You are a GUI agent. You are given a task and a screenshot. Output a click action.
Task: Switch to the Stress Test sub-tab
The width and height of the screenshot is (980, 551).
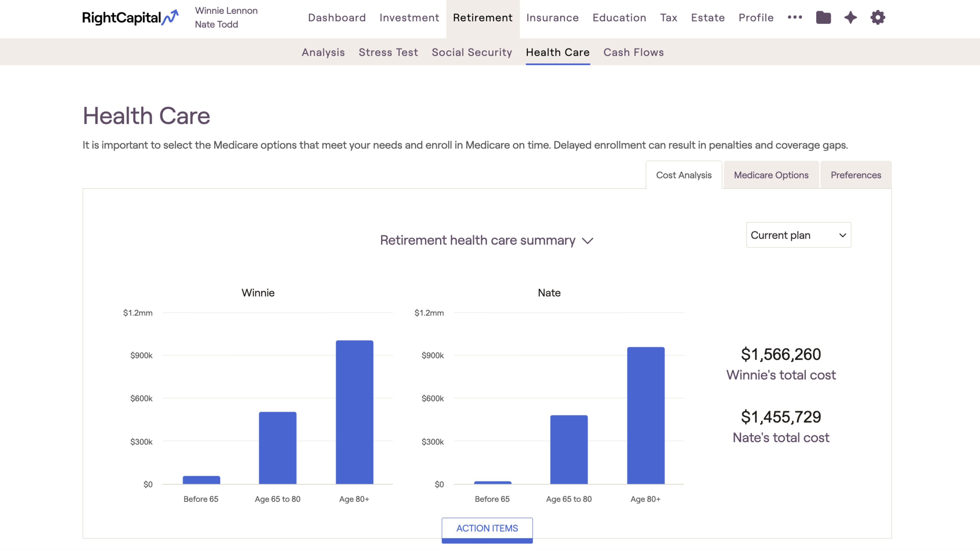pyautogui.click(x=388, y=52)
